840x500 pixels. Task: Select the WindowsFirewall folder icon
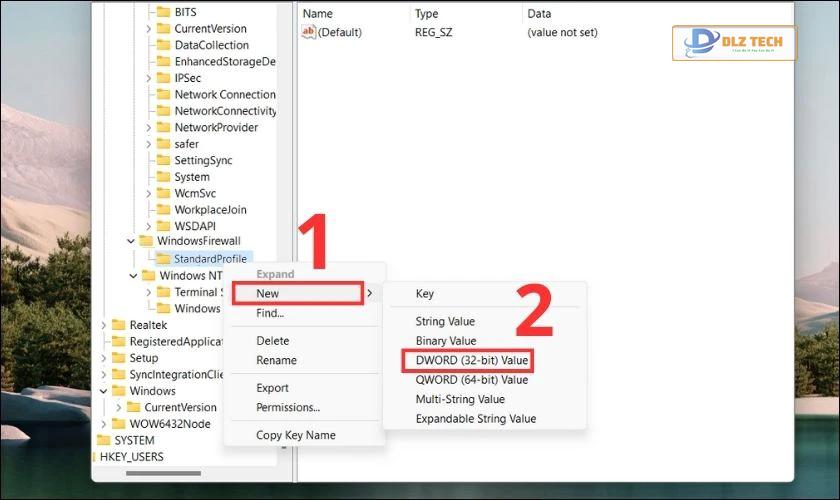146,241
